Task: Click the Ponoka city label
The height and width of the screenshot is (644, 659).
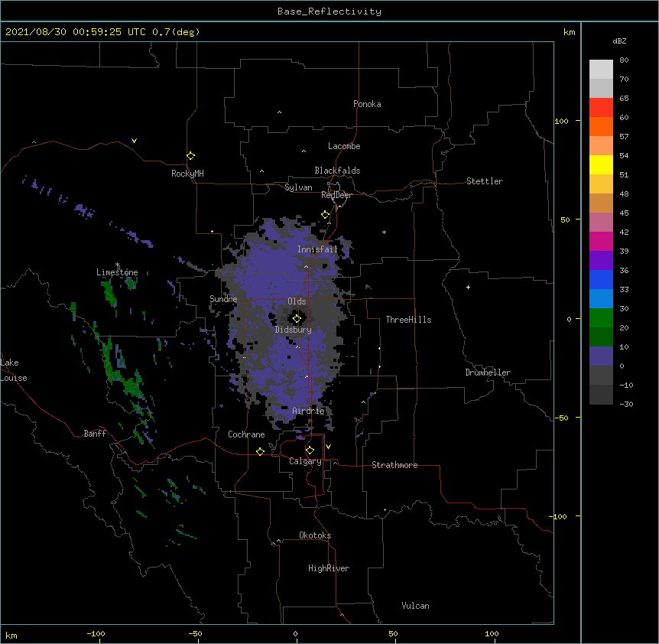Action: tap(367, 104)
